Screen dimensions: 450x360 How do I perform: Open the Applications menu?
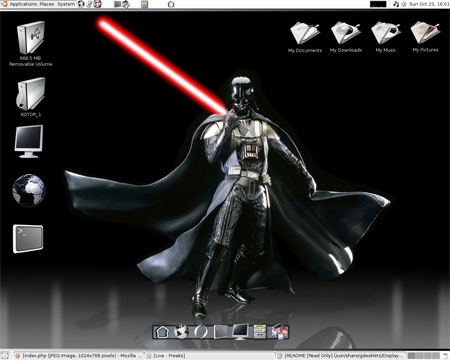(23, 4)
